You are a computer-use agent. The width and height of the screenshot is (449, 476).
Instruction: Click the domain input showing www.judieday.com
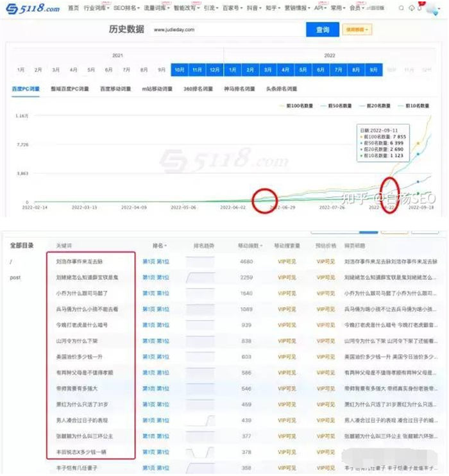pyautogui.click(x=227, y=30)
